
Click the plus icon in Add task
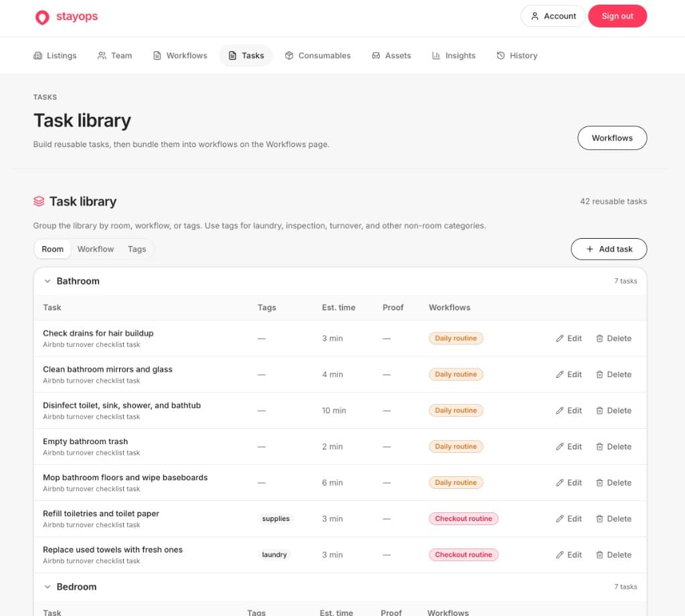590,249
